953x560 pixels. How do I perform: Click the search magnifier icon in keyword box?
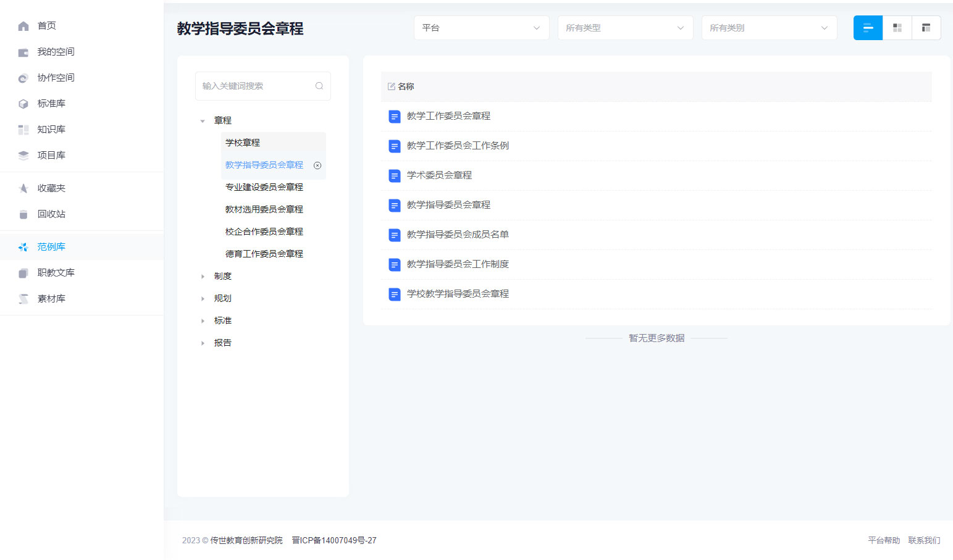click(319, 86)
